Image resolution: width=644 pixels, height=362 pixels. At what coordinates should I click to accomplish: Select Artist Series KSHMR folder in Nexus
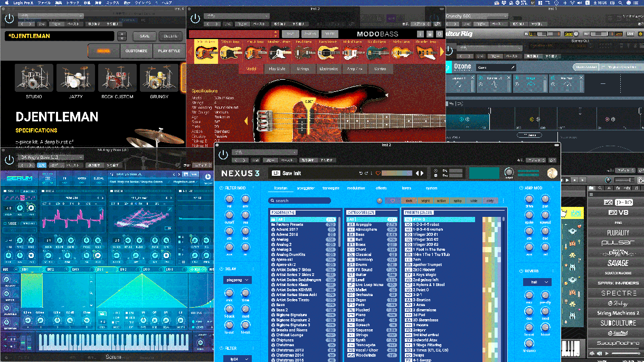(x=303, y=290)
